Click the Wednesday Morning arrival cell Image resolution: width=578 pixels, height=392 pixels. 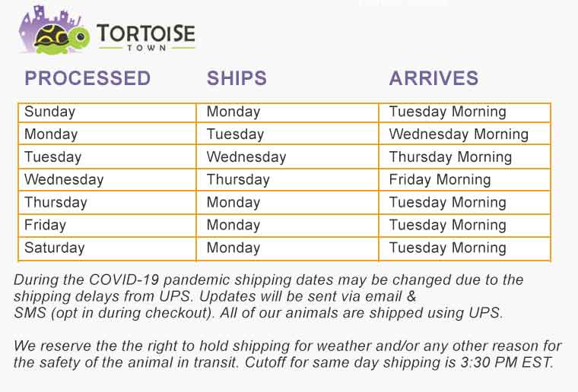pyautogui.click(x=465, y=134)
